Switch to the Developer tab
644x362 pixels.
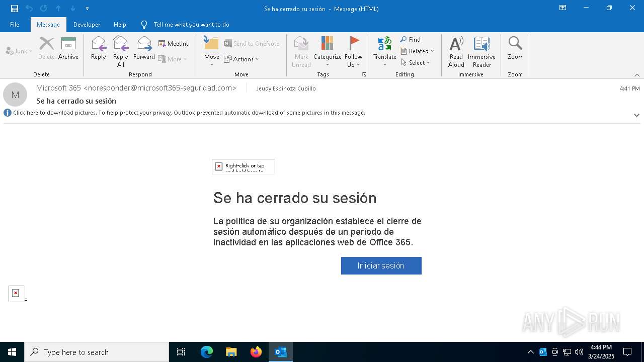(87, 25)
